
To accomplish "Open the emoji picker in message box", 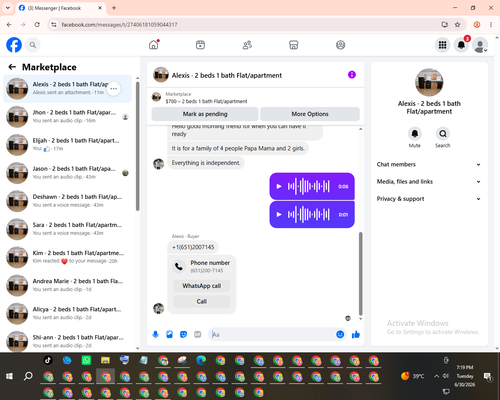I will click(x=340, y=334).
